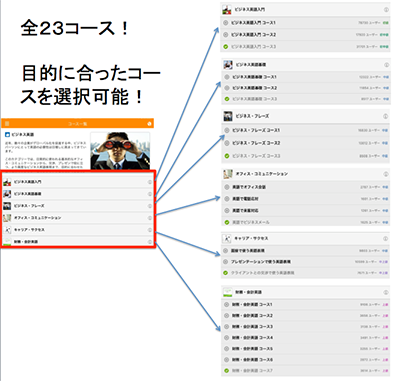The image size is (400, 381).
Task: Select ビジネス英語入門 in the left course list
Action: coord(78,182)
